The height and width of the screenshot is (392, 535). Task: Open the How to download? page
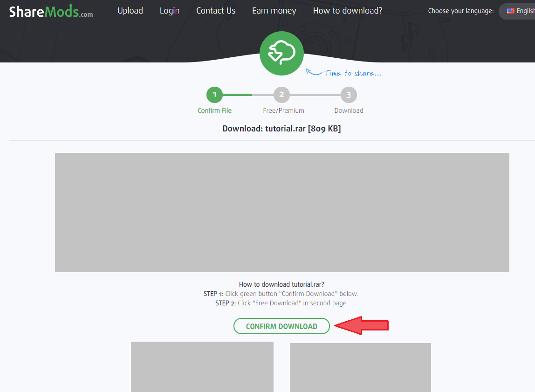pyautogui.click(x=348, y=10)
